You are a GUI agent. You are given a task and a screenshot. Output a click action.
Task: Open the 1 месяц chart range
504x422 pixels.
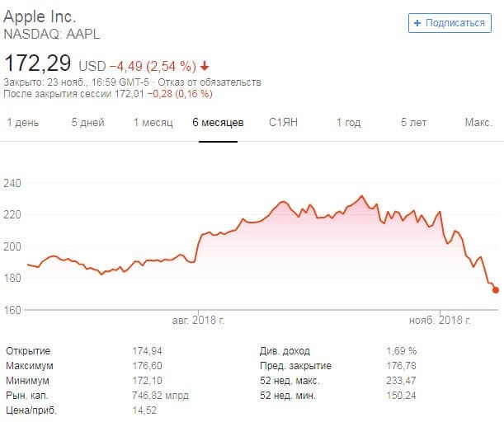[x=153, y=123]
